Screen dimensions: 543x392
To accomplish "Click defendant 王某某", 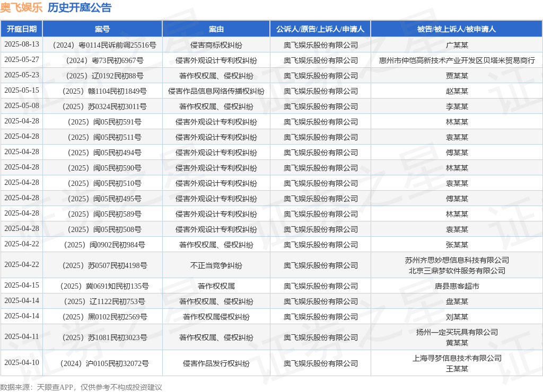I will tap(457, 369).
